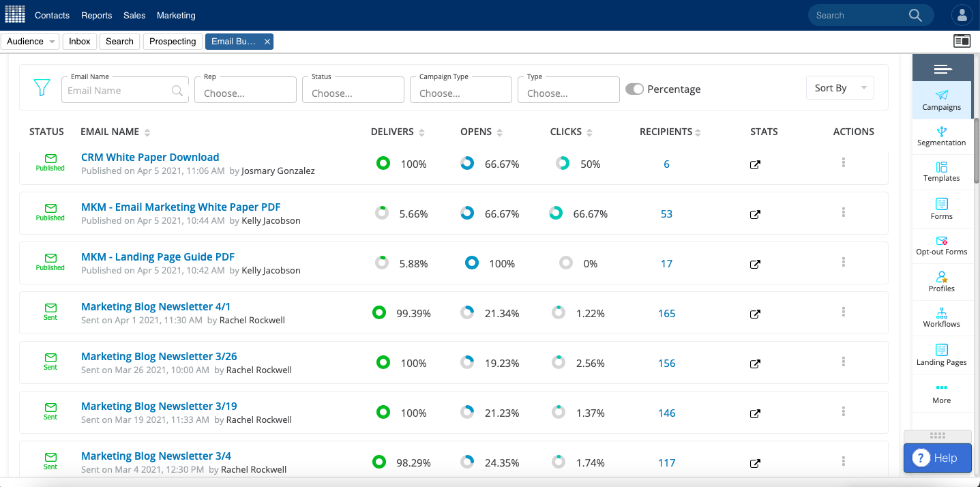This screenshot has height=487, width=980.
Task: Toggle the right panel layout switcher
Action: click(x=962, y=41)
